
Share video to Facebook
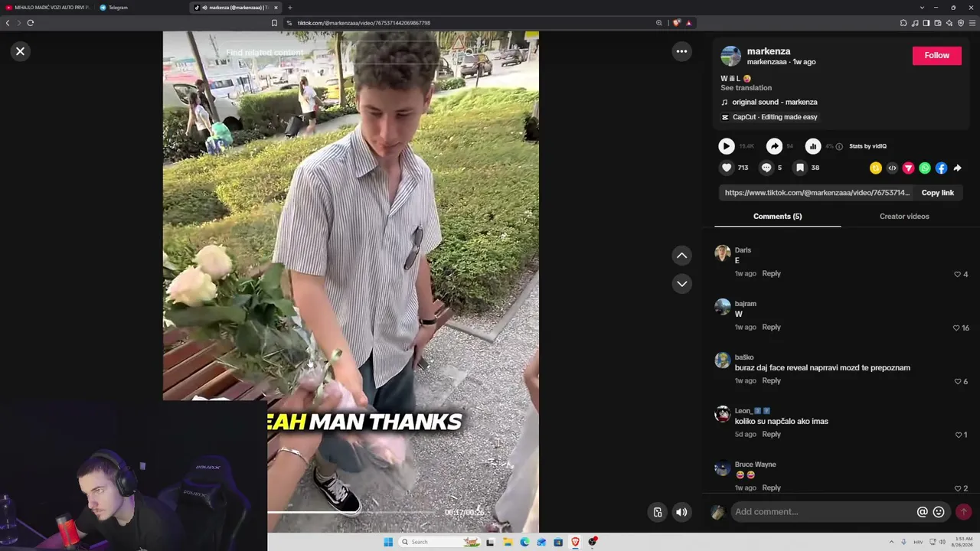pos(941,168)
